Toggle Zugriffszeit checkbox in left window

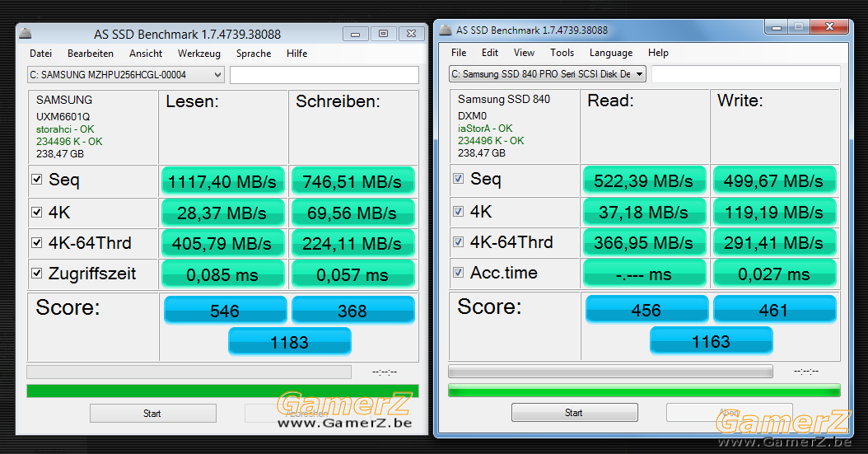click(37, 273)
